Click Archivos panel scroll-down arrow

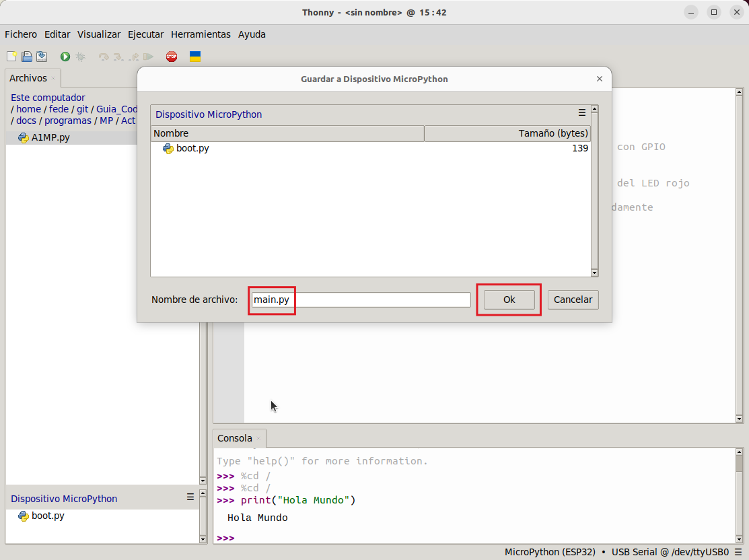(203, 481)
